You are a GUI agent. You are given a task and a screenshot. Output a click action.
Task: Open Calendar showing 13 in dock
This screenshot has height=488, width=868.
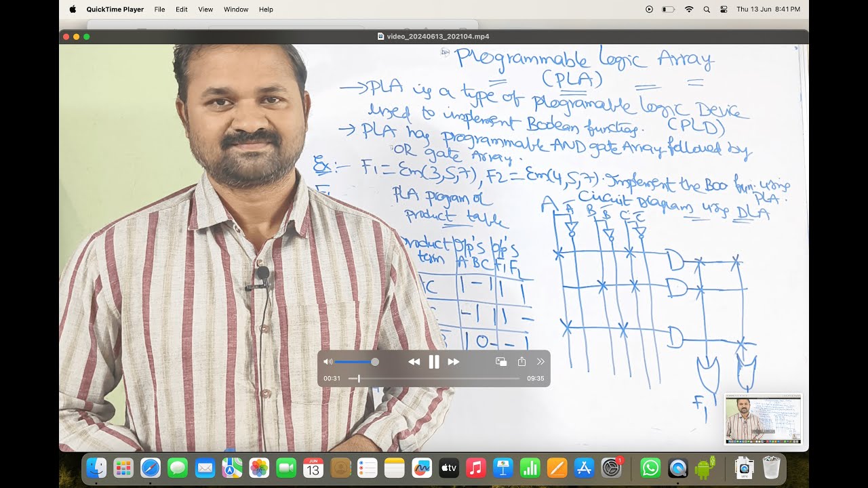313,468
